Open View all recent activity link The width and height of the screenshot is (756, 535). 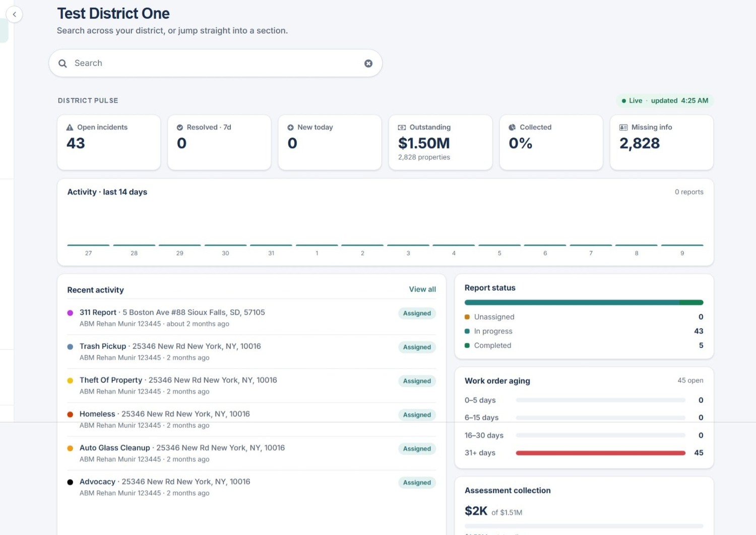422,289
